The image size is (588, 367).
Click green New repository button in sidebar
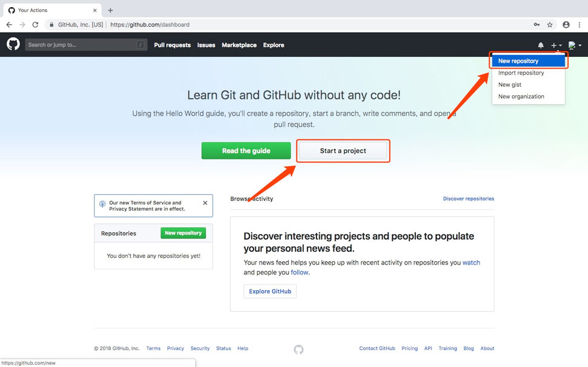tap(184, 233)
